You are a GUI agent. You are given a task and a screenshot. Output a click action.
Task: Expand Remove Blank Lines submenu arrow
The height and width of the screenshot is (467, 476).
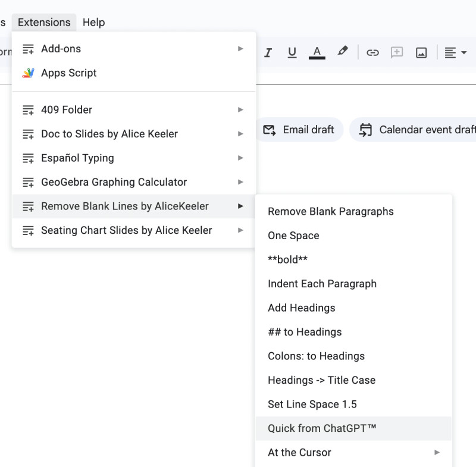(x=240, y=206)
